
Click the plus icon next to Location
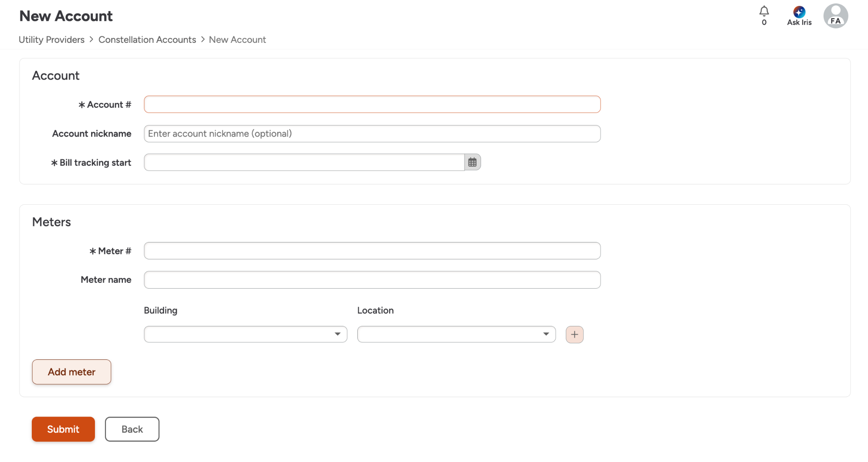574,334
